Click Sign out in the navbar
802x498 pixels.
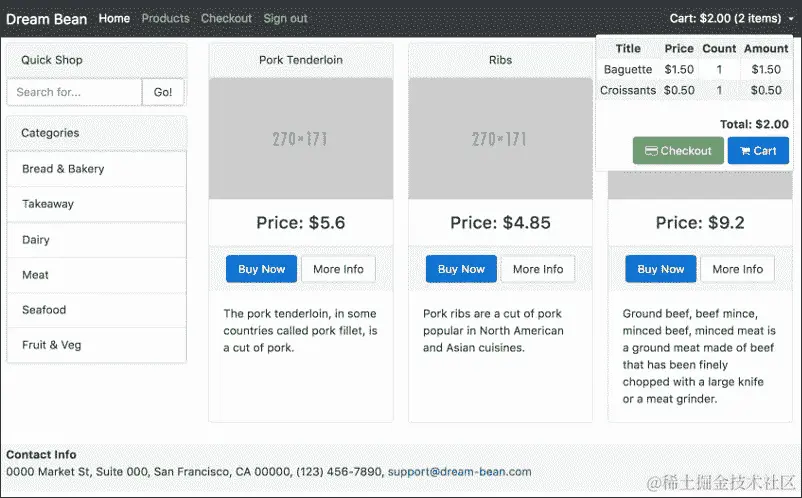click(x=285, y=18)
